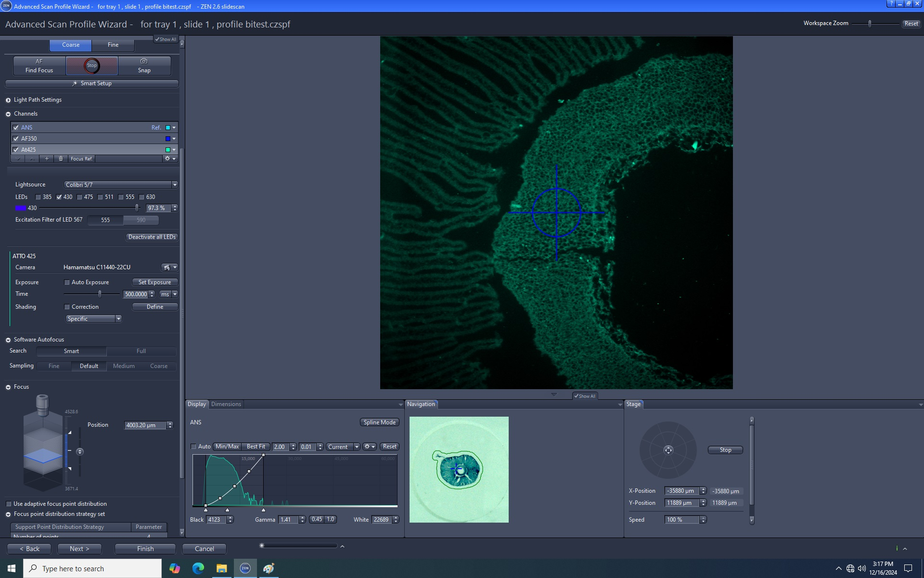
Task: Select Medium autofocus sampling
Action: click(124, 366)
